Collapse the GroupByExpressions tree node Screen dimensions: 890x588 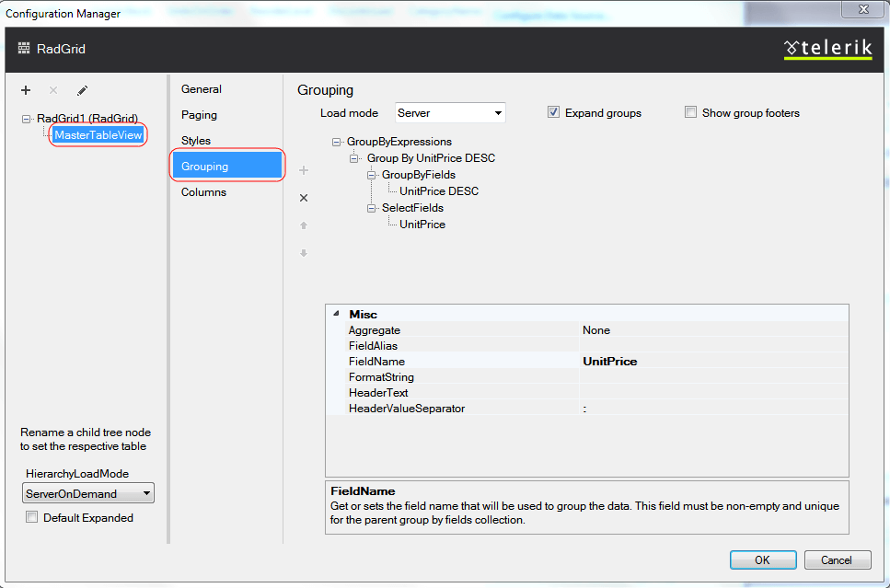[x=337, y=142]
